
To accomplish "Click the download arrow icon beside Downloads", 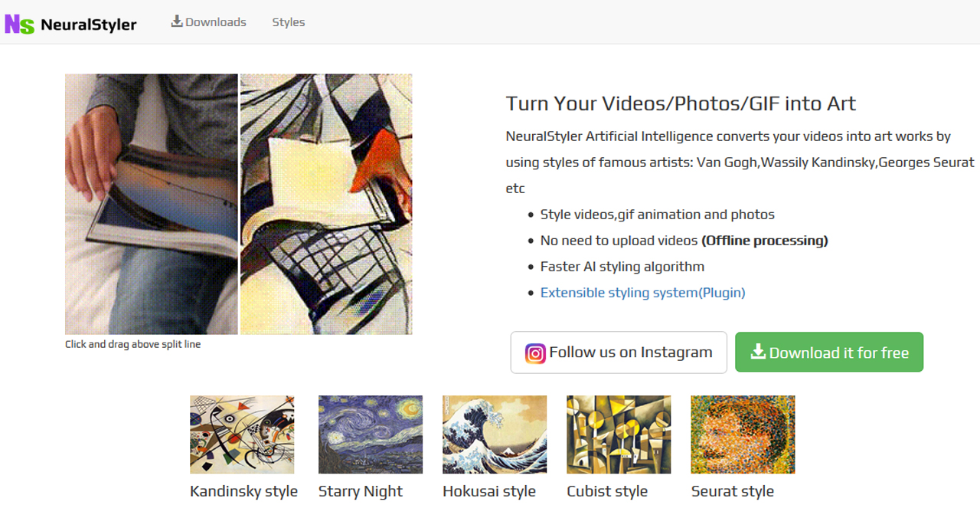I will 177,21.
